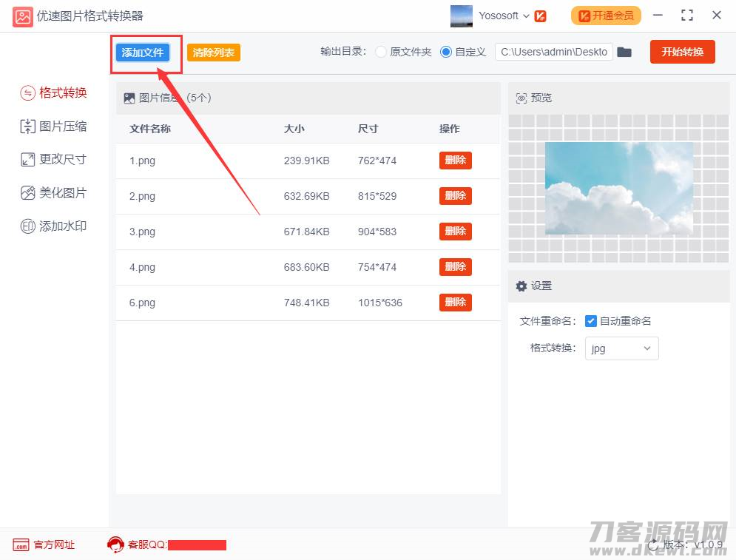Click the 1015*636 dimension value
736x560 pixels.
point(380,303)
